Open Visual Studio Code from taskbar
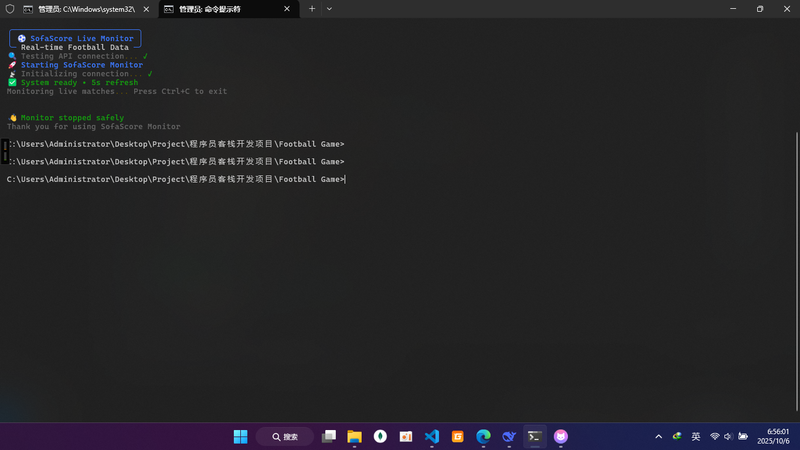The width and height of the screenshot is (800, 450). (x=432, y=437)
